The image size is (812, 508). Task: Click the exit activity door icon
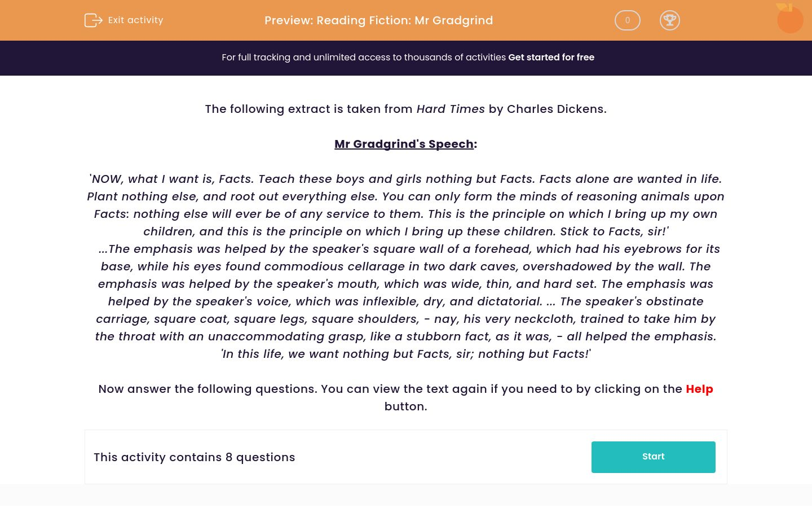94,20
